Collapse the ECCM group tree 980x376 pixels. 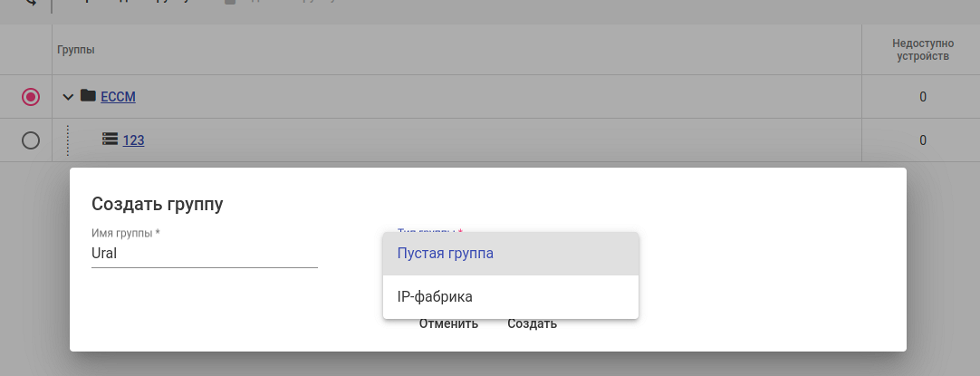coord(68,97)
